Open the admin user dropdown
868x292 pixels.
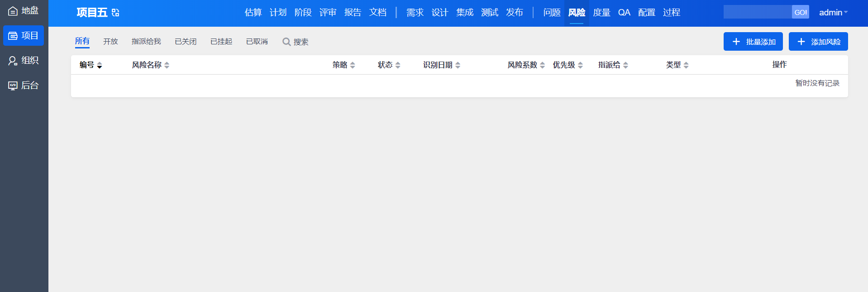(833, 12)
